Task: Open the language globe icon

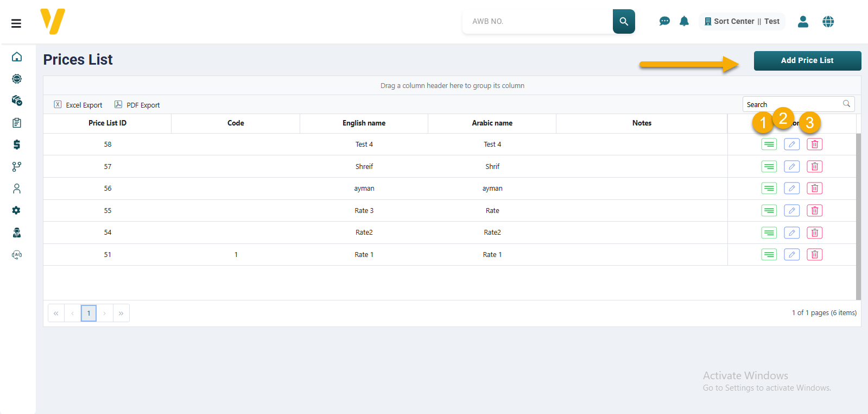Action: [x=828, y=21]
